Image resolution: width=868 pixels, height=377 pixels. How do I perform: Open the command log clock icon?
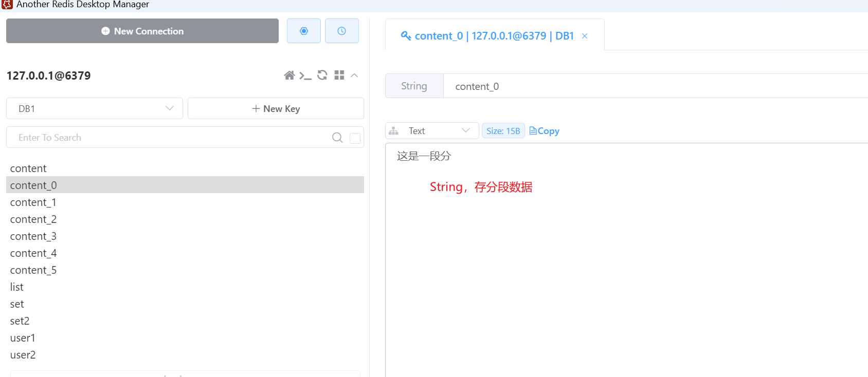coord(341,31)
